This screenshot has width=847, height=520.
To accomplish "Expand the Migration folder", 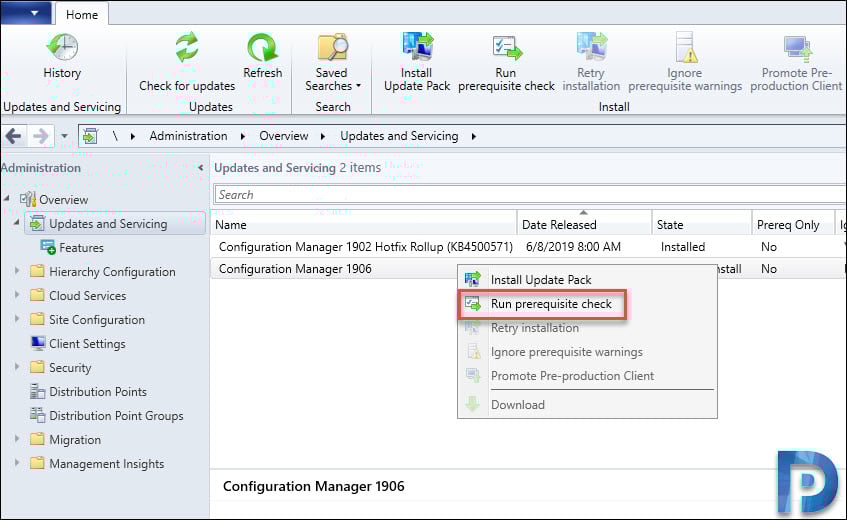I will (x=17, y=439).
